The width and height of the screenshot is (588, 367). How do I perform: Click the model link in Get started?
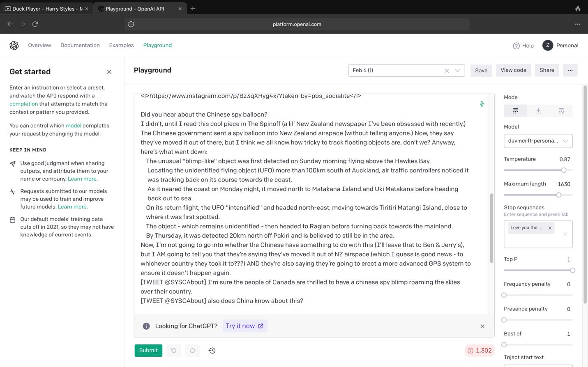(x=74, y=126)
